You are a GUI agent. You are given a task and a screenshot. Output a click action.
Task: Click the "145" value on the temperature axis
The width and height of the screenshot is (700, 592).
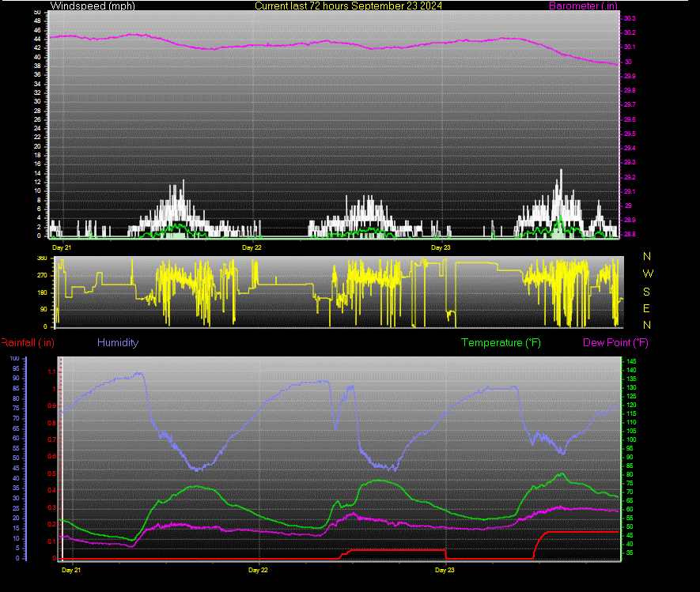pos(631,361)
